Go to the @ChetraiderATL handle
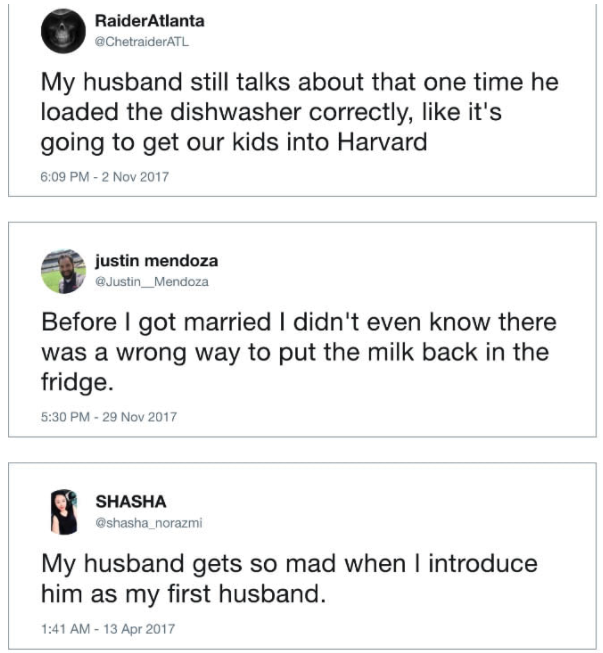Screen dimensions: 603x653 tap(141, 41)
